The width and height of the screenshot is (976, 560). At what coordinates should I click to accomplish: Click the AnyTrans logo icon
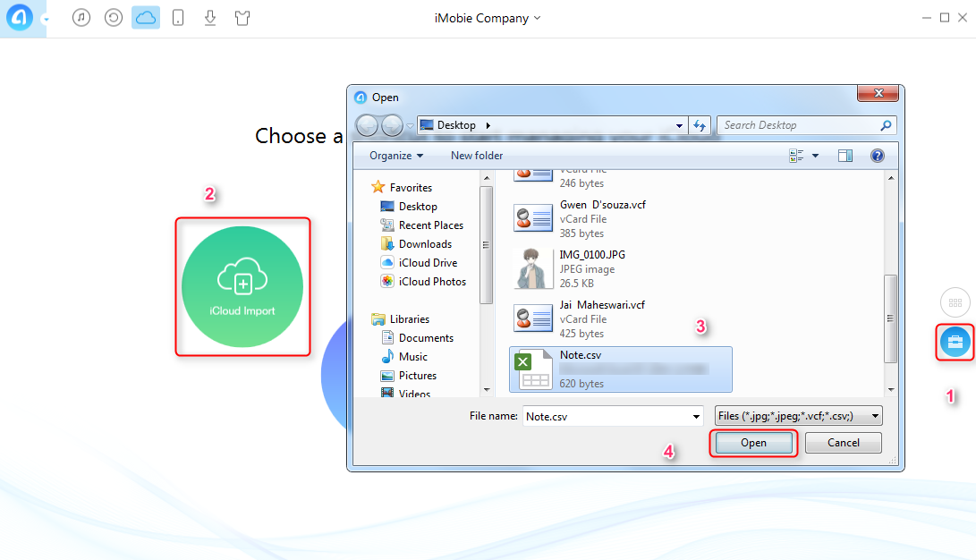[x=20, y=17]
